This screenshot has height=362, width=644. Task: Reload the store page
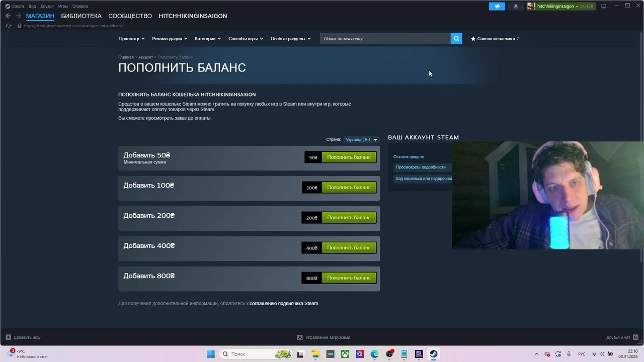pos(8,26)
